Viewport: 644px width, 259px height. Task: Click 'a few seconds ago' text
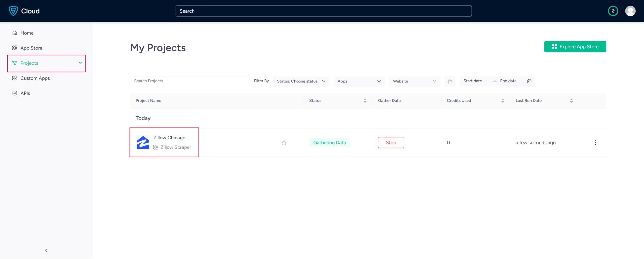536,143
